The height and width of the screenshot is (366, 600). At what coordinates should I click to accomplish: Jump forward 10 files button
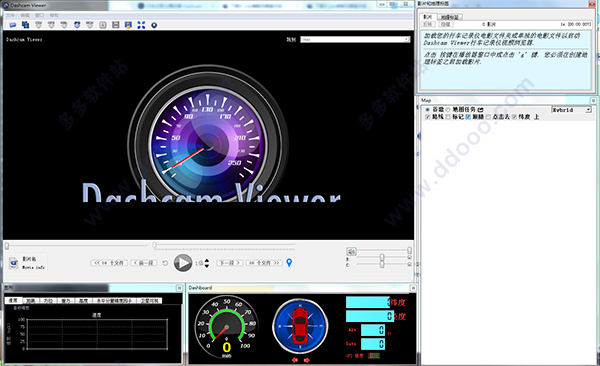264,263
